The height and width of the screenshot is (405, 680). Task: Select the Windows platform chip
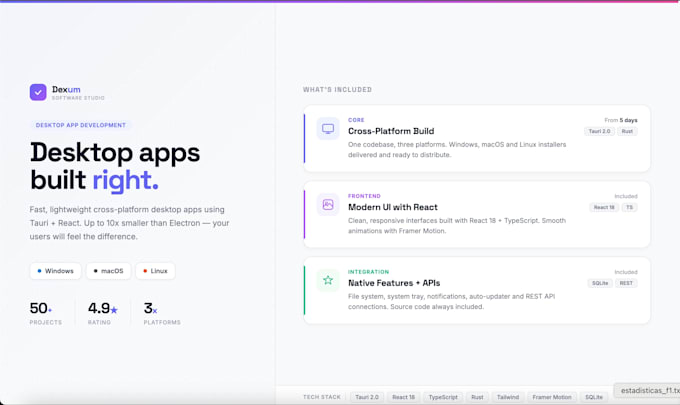pyautogui.click(x=56, y=271)
